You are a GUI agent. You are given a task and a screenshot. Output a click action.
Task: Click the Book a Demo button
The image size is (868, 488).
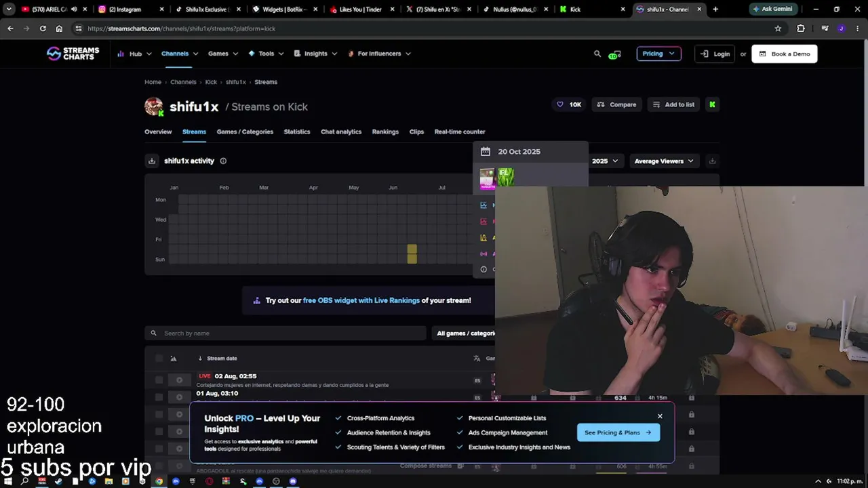tap(784, 54)
